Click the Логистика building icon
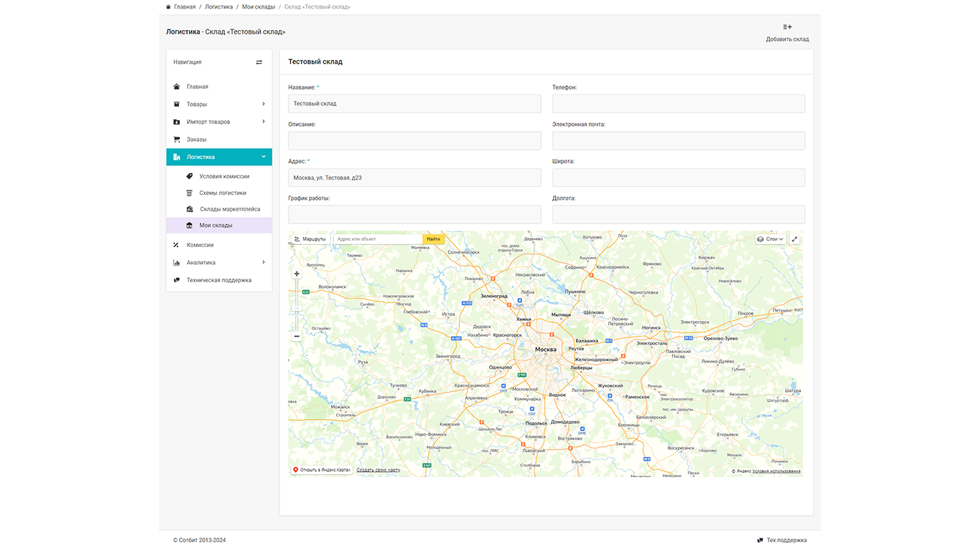980x550 pixels. tap(177, 157)
